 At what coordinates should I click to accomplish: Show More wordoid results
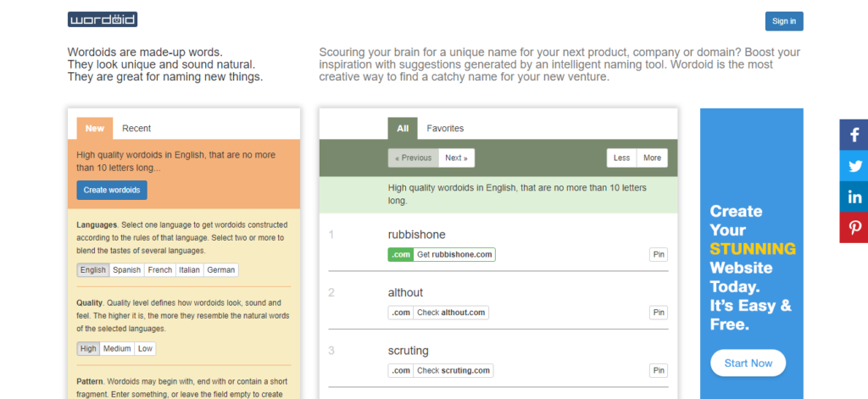tap(652, 158)
